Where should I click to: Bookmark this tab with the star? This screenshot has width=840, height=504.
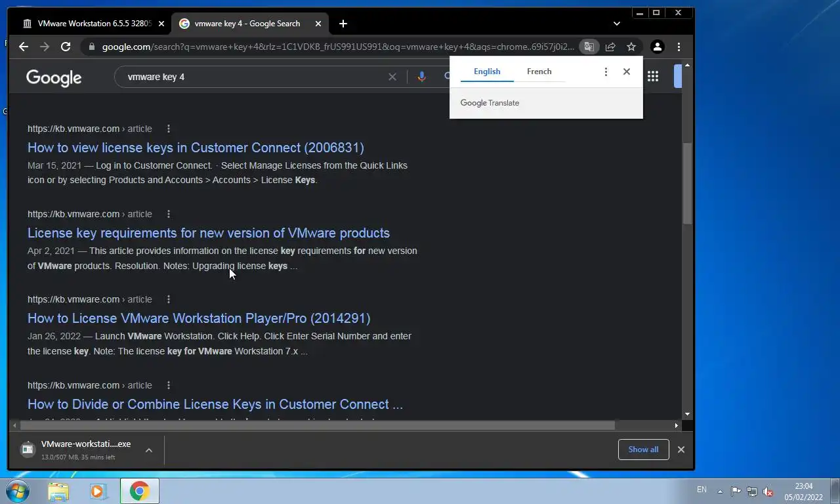[x=631, y=47]
